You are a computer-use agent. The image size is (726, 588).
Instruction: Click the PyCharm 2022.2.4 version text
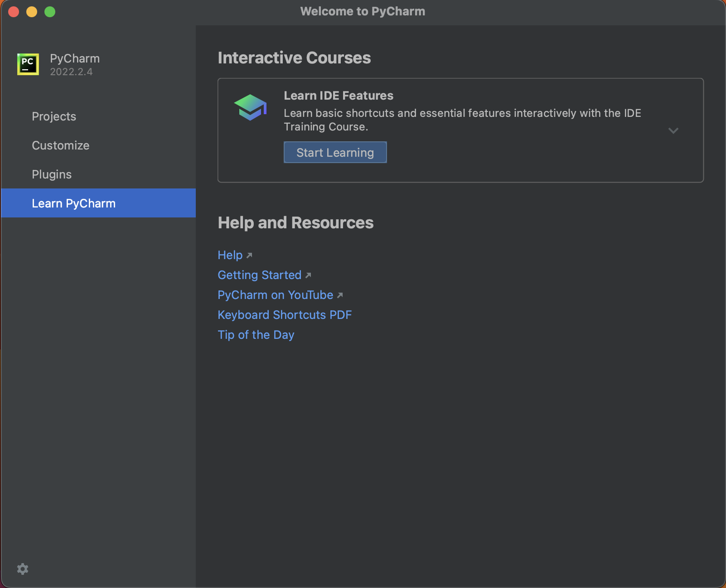point(71,72)
